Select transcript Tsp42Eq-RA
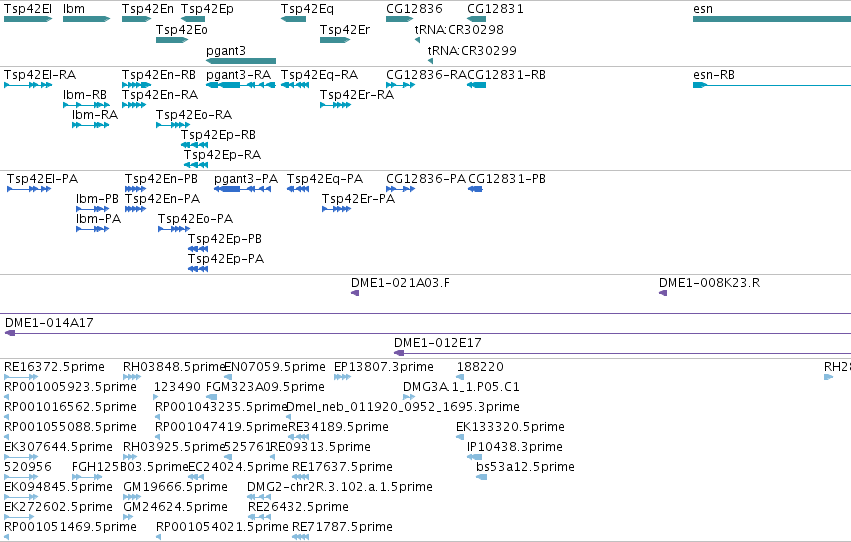851x542 pixels. (295, 85)
